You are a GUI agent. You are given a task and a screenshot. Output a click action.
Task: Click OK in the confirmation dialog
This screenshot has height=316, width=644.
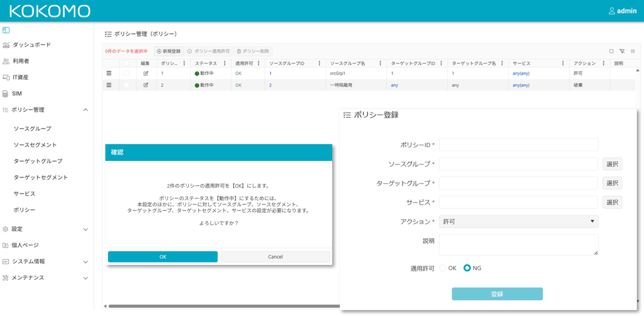[x=163, y=257]
